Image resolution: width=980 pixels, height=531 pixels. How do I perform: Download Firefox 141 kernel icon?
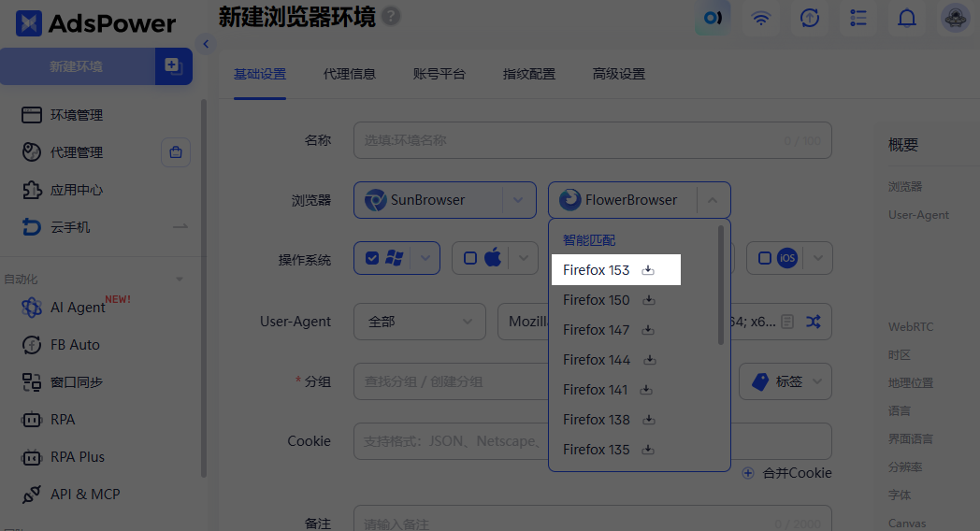click(646, 390)
